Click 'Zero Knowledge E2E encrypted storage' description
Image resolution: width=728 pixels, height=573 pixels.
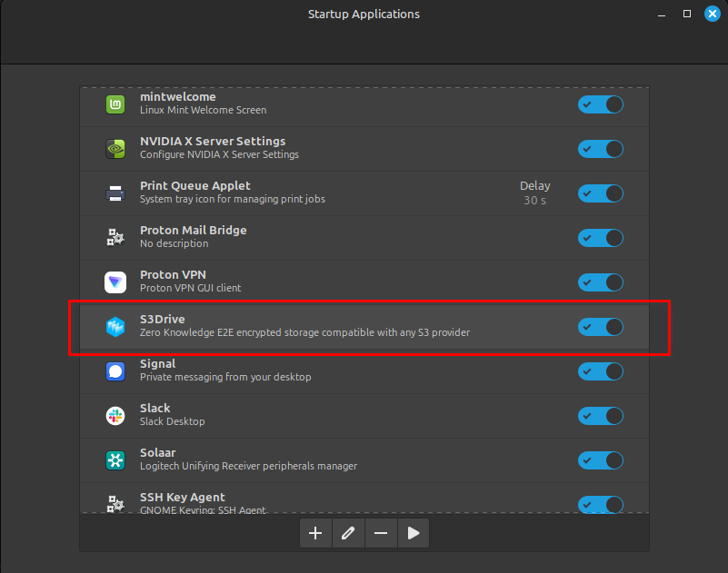point(305,332)
